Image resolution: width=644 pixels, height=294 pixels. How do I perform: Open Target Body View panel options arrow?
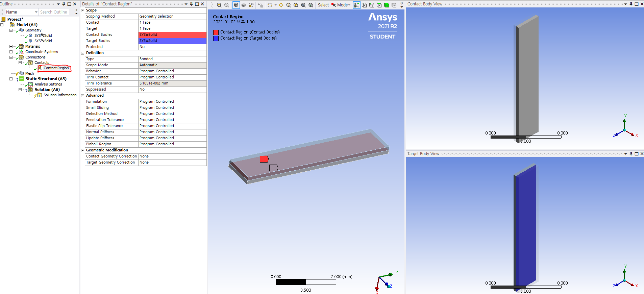625,154
